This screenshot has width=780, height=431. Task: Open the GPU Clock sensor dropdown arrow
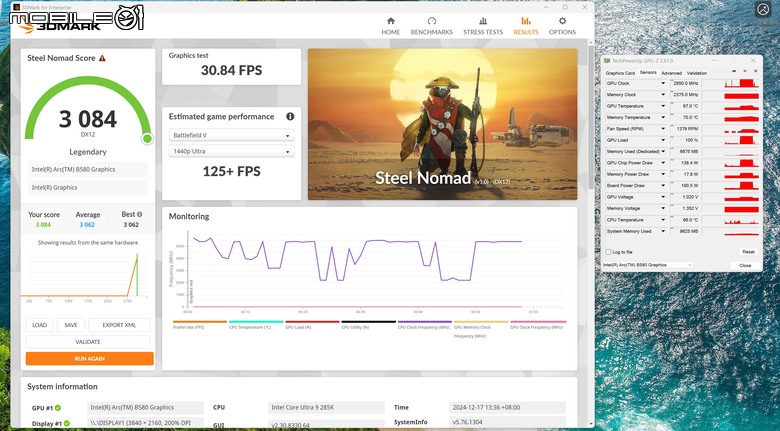pos(663,84)
